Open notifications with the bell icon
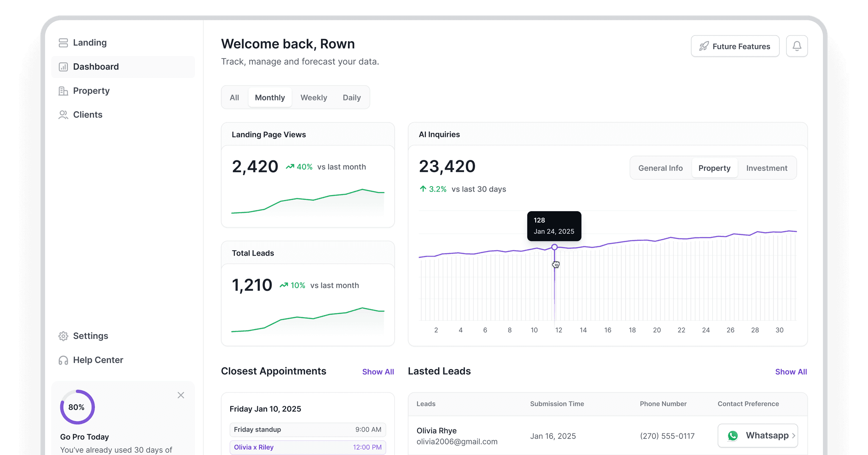The width and height of the screenshot is (868, 455). pyautogui.click(x=797, y=46)
